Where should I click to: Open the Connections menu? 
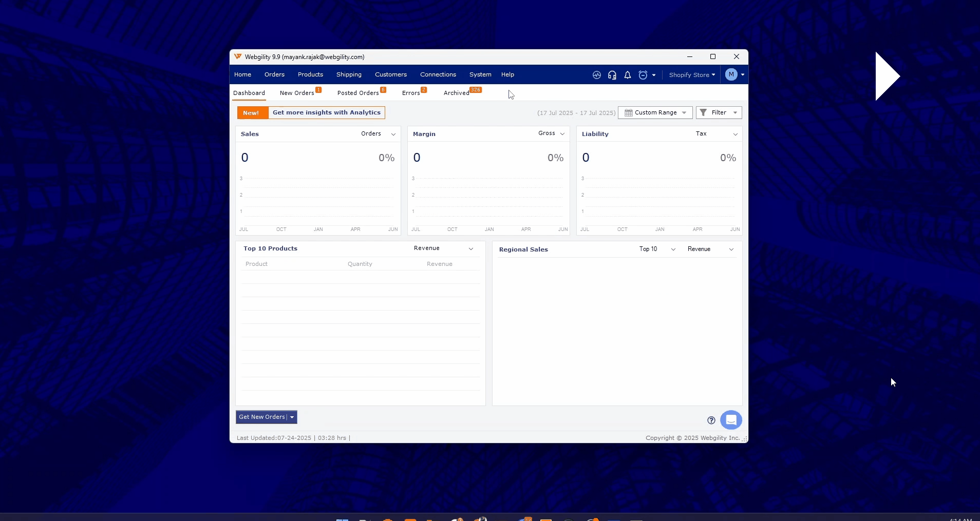438,74
